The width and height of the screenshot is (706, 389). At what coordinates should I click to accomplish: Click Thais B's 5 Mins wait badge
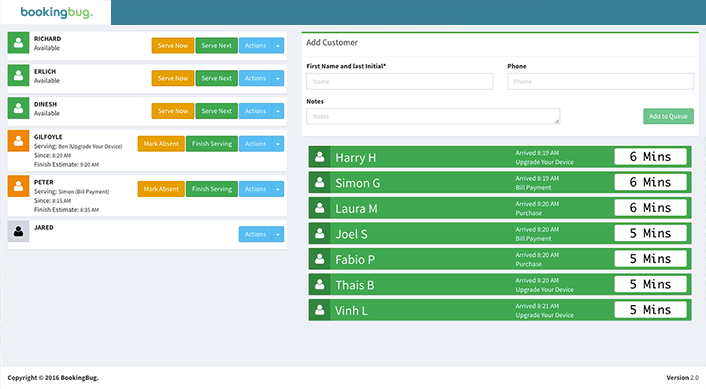[x=650, y=285]
